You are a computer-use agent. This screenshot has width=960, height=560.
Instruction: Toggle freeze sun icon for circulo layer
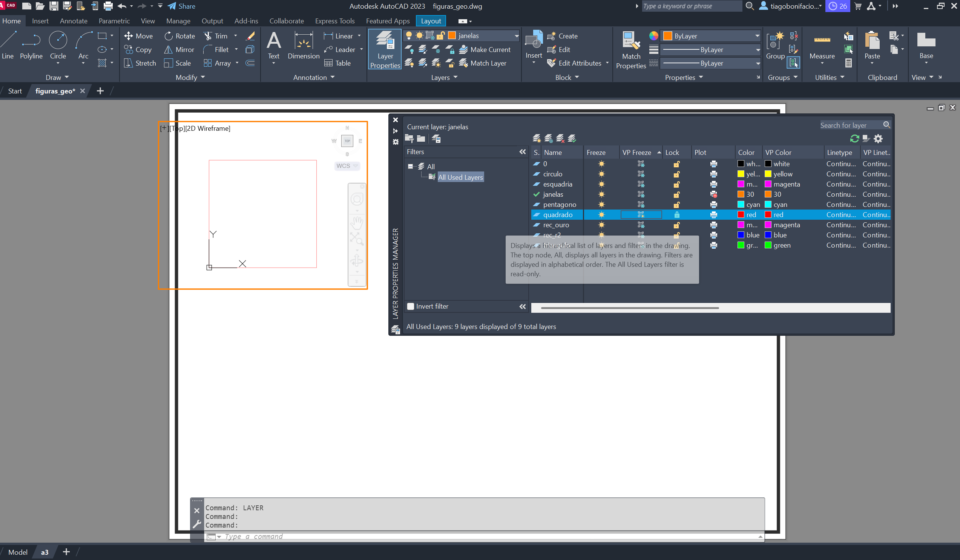tap(601, 174)
